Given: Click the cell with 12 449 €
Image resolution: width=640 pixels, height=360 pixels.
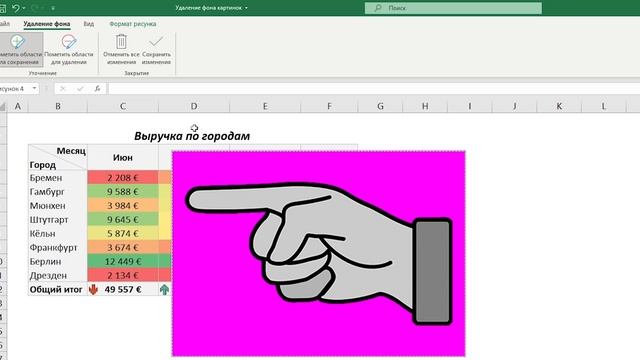Looking at the screenshot, I should tap(122, 262).
